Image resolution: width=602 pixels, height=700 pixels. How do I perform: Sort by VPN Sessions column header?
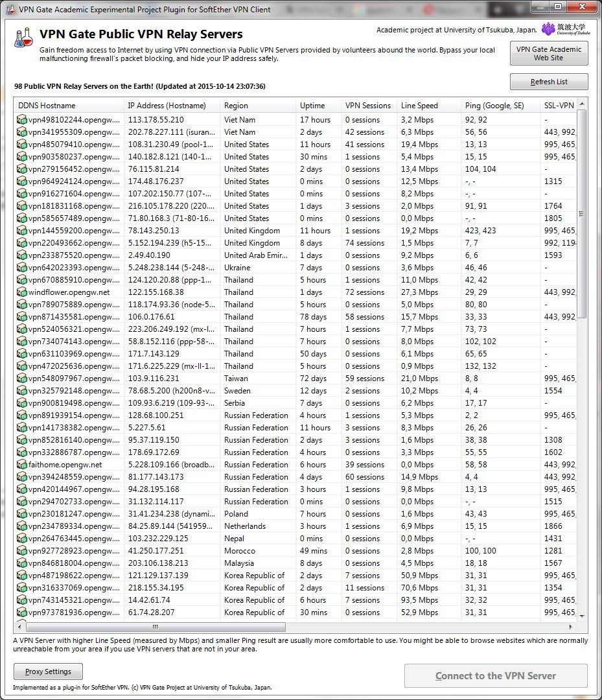tap(369, 106)
